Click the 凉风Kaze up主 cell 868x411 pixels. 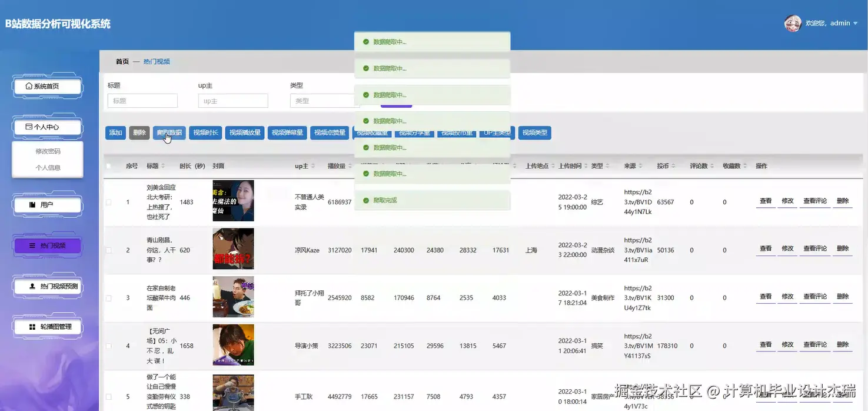[x=307, y=250]
